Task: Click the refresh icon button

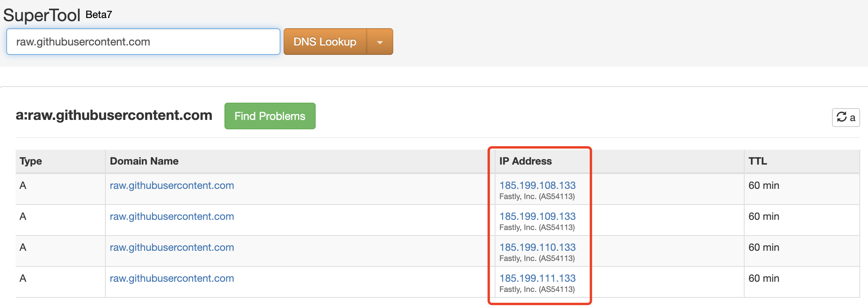Action: (845, 117)
